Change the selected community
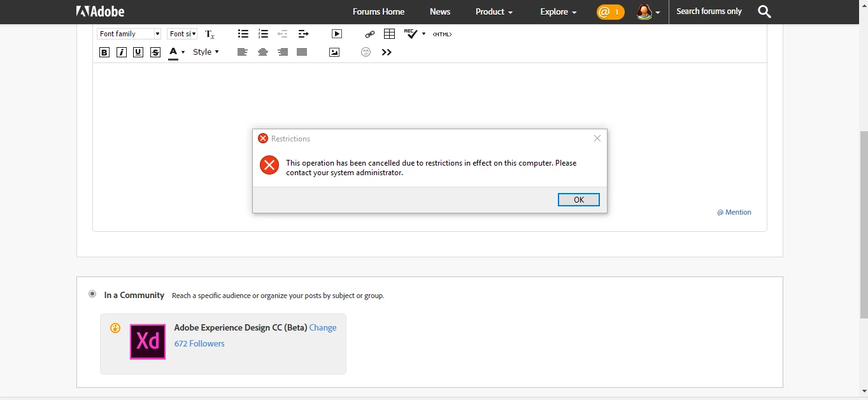868x400 pixels. pos(323,327)
